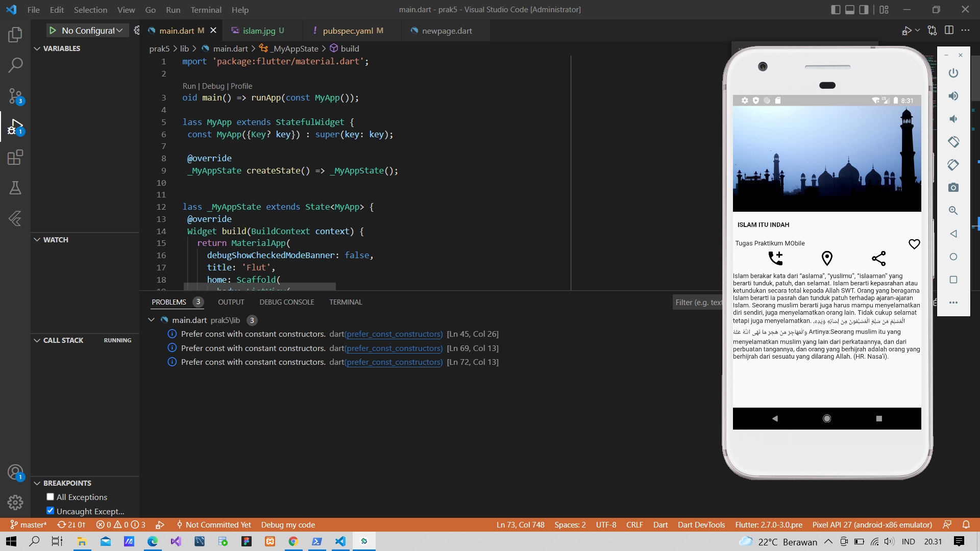Viewport: 980px width, 551px height.
Task: Open launch.json via gear icon
Action: point(136,31)
